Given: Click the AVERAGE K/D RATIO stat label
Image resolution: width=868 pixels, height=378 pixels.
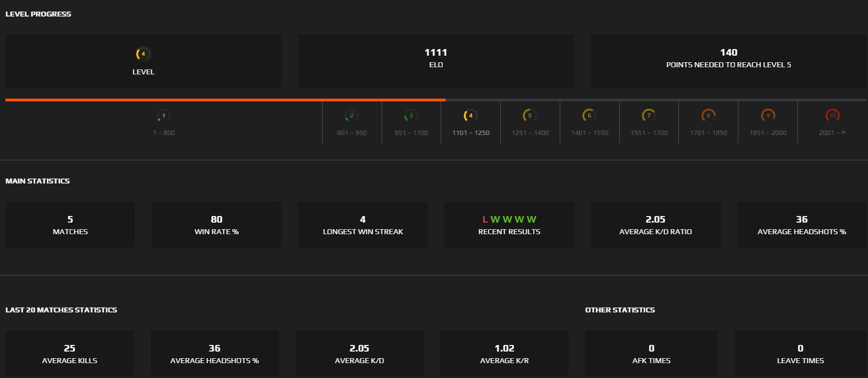Looking at the screenshot, I should click(x=656, y=232).
